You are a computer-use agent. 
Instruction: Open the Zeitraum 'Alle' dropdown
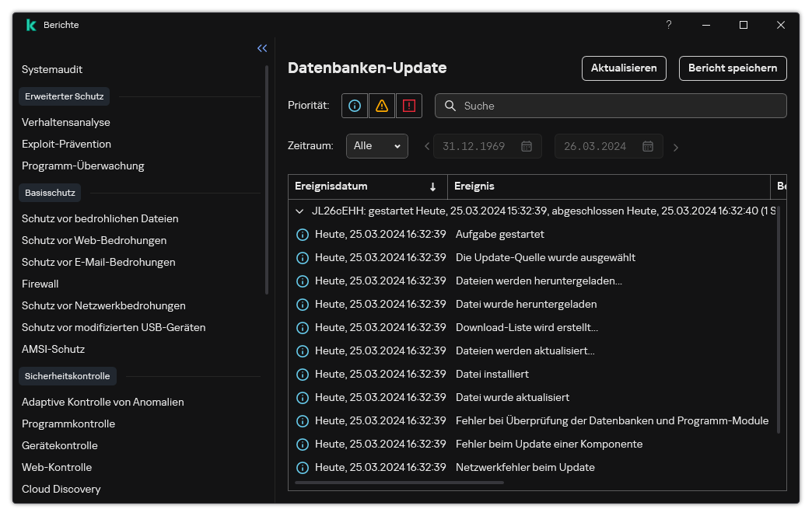(x=376, y=146)
